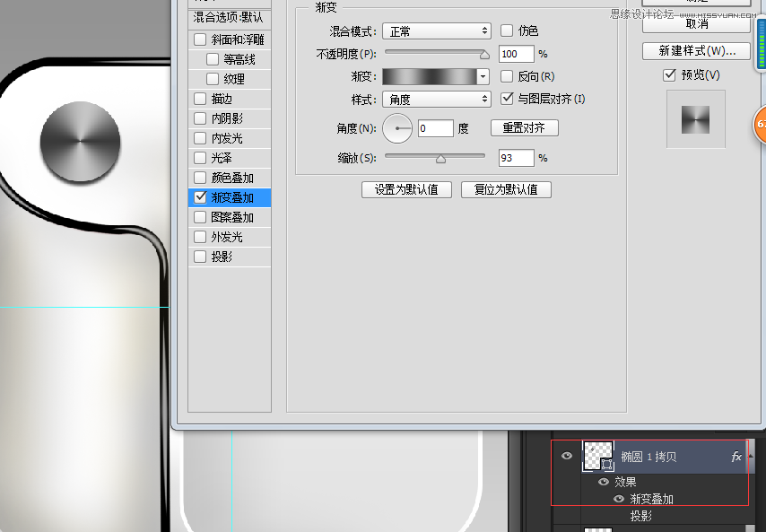Viewport: 766px width, 532px height.
Task: Enable the 内阴影 checkbox
Action: point(200,118)
